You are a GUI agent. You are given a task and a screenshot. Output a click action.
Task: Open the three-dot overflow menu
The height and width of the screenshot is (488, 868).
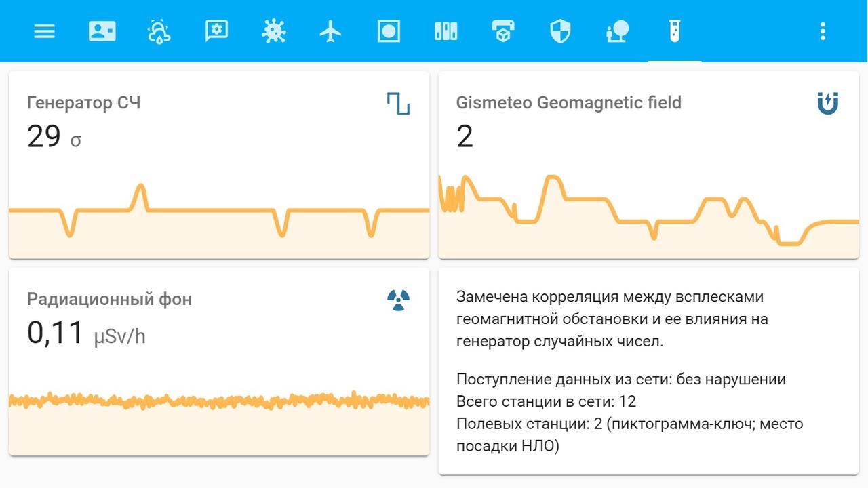[823, 31]
